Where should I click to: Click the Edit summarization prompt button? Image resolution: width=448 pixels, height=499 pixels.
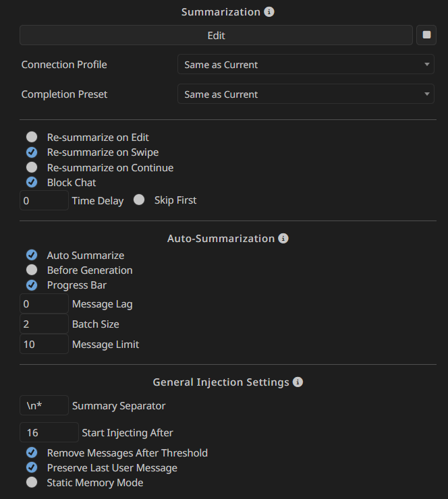216,35
